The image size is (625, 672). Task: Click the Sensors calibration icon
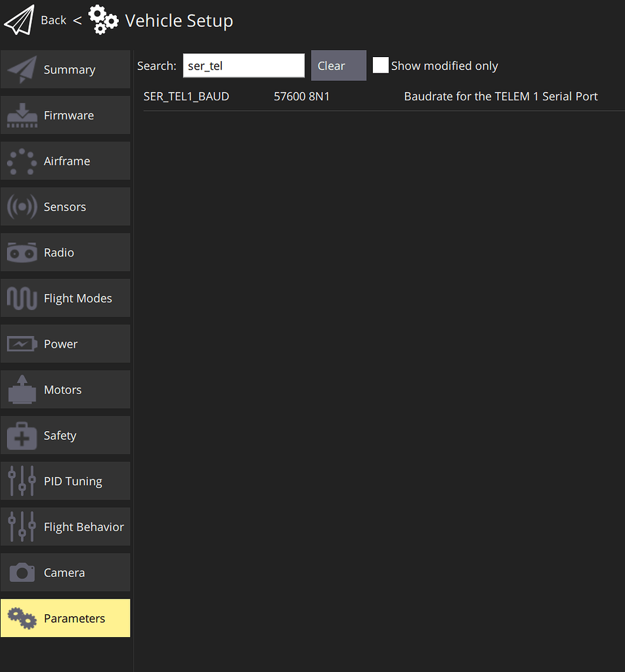22,206
